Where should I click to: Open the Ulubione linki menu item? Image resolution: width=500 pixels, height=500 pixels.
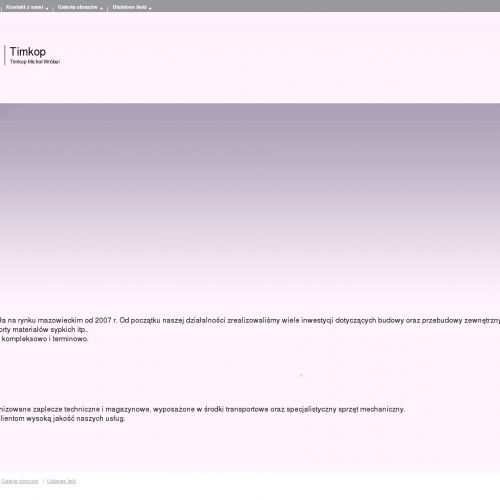pyautogui.click(x=129, y=7)
